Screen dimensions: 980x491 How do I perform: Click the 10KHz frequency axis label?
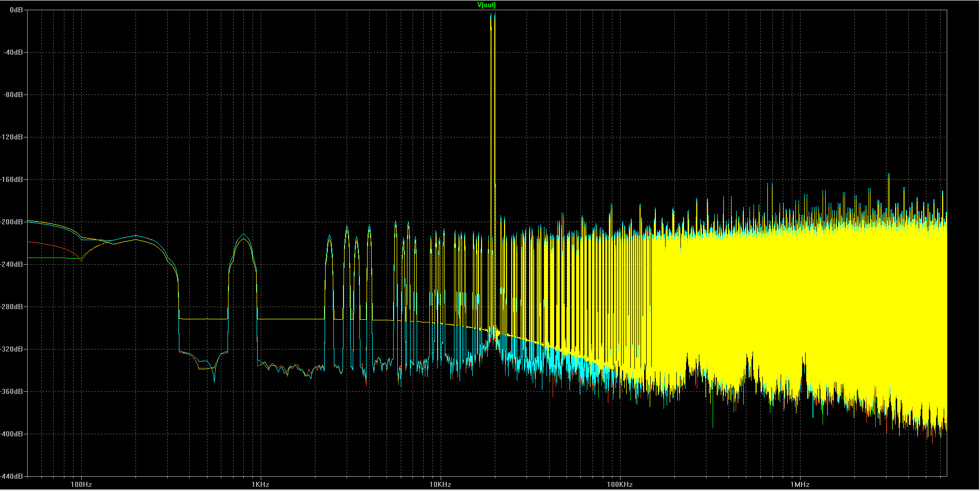(440, 484)
